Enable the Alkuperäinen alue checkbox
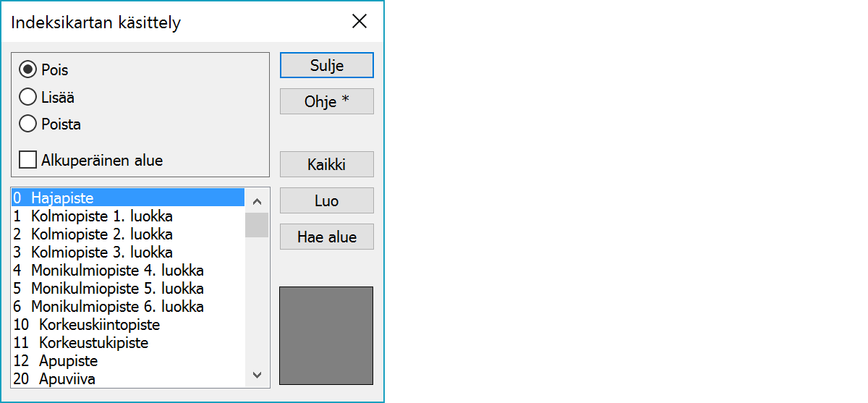The height and width of the screenshot is (403, 868). 28,161
